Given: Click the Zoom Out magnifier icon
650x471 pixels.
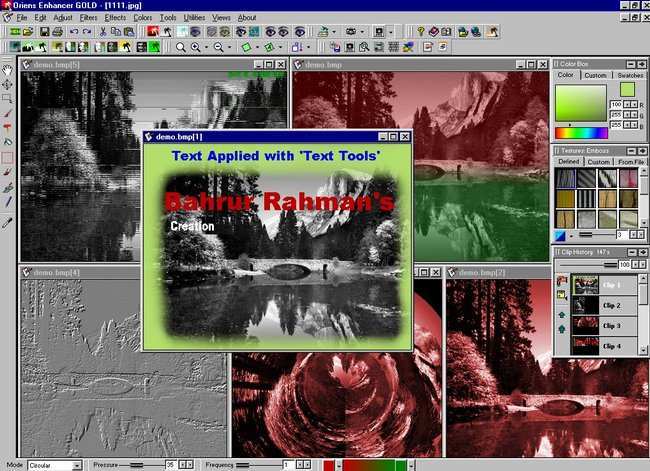Looking at the screenshot, I should tap(218, 47).
